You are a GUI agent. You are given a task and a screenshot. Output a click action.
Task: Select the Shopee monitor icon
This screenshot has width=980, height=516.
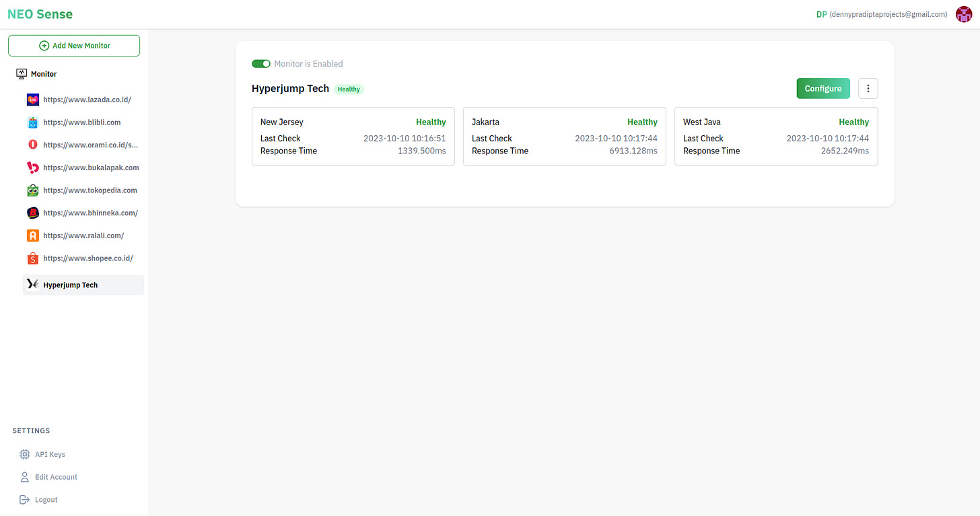tap(32, 258)
